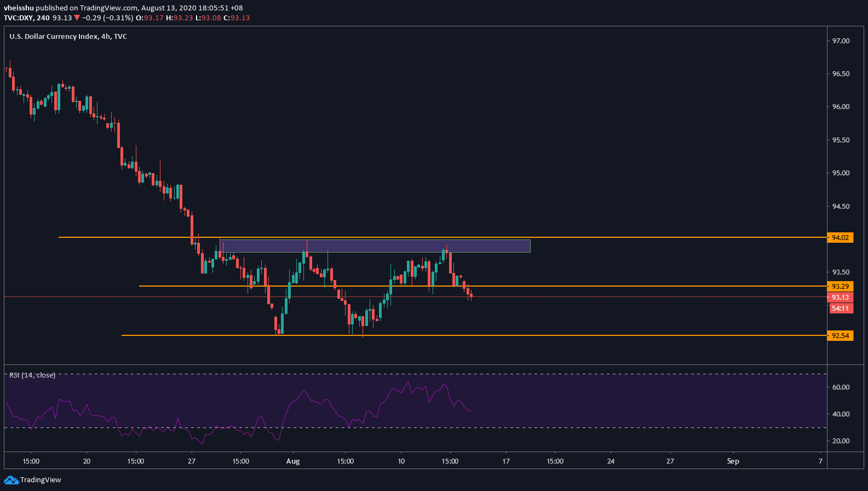868x491 pixels.
Task: Click the L:93.08 low value in header
Action: 209,18
